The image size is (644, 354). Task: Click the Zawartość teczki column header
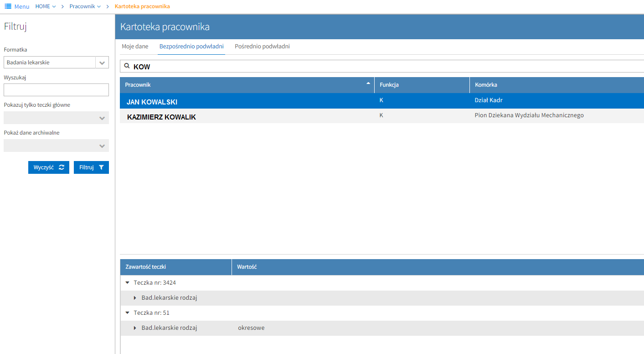(176, 267)
